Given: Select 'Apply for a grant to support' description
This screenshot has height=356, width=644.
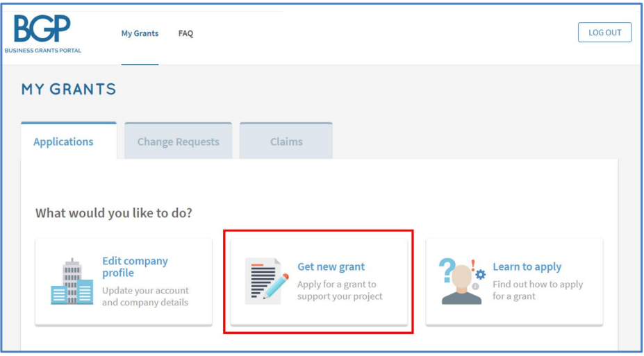Looking at the screenshot, I should 340,290.
